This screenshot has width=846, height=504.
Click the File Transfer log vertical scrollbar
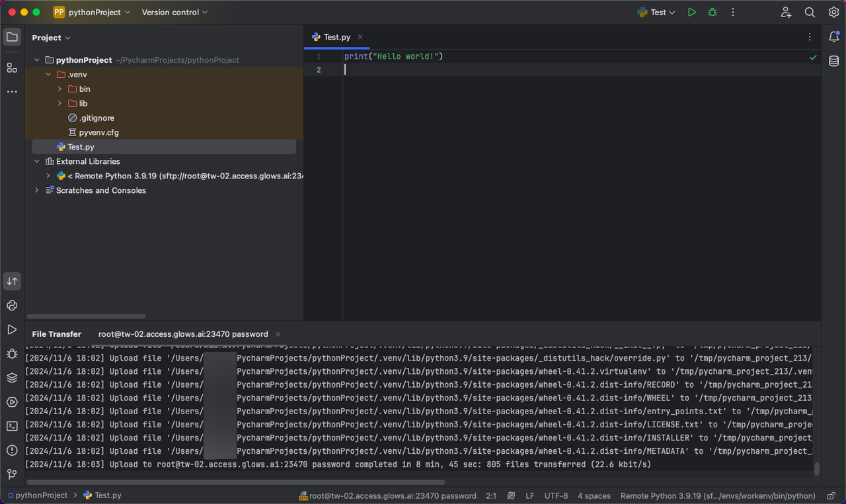(x=817, y=469)
